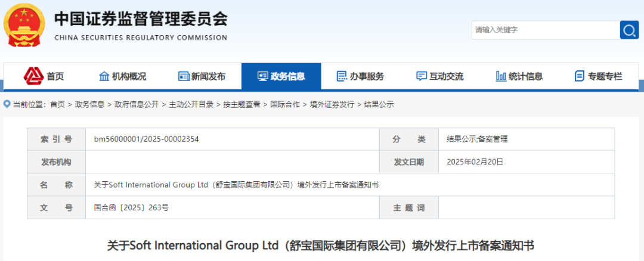Click the red home icon beside 首页
The height and width of the screenshot is (261, 644).
pyautogui.click(x=33, y=76)
